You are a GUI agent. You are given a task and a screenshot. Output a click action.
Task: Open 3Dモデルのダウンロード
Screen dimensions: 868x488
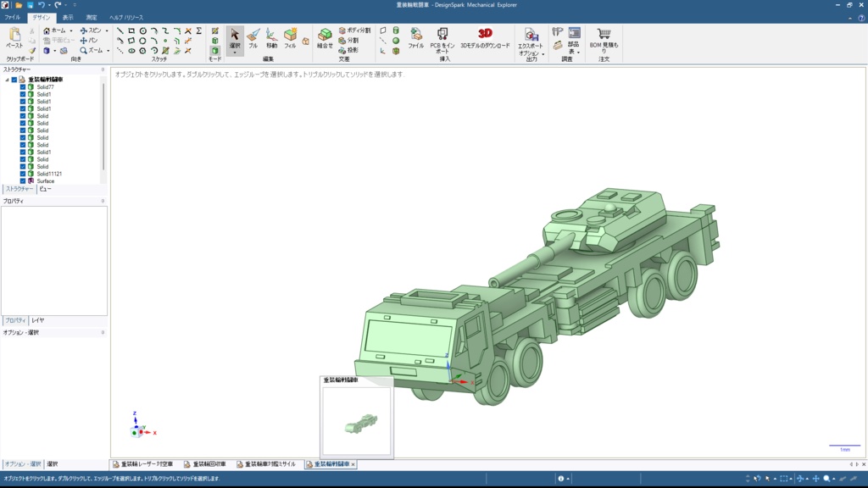(485, 38)
